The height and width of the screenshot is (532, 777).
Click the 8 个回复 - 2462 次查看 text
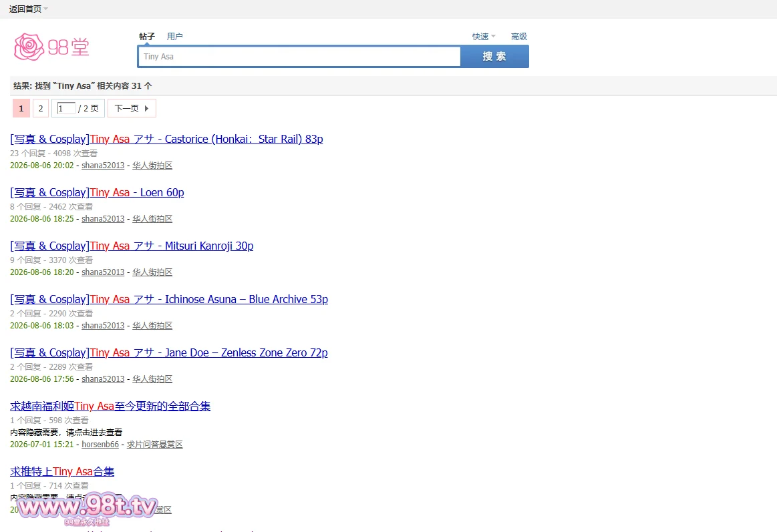tap(51, 207)
